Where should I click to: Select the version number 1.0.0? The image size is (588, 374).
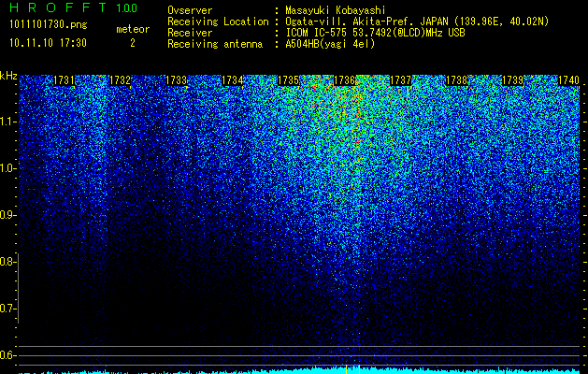[x=127, y=7]
